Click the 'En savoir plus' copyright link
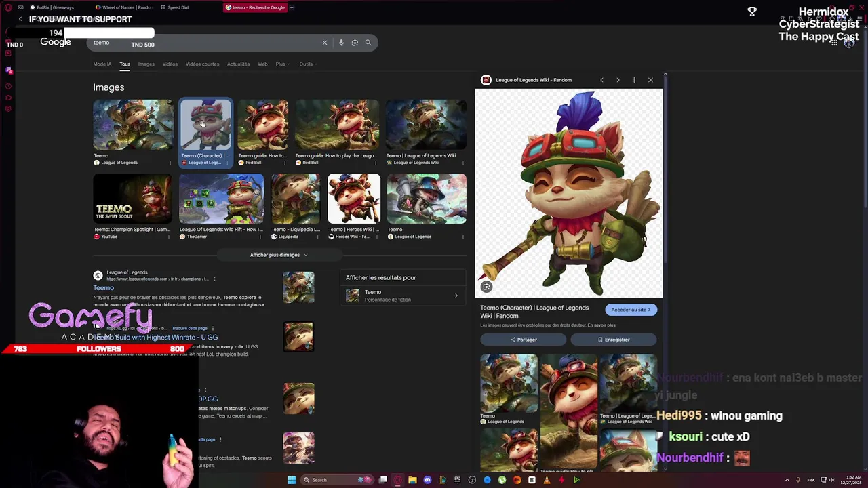868x488 pixels. [601, 325]
